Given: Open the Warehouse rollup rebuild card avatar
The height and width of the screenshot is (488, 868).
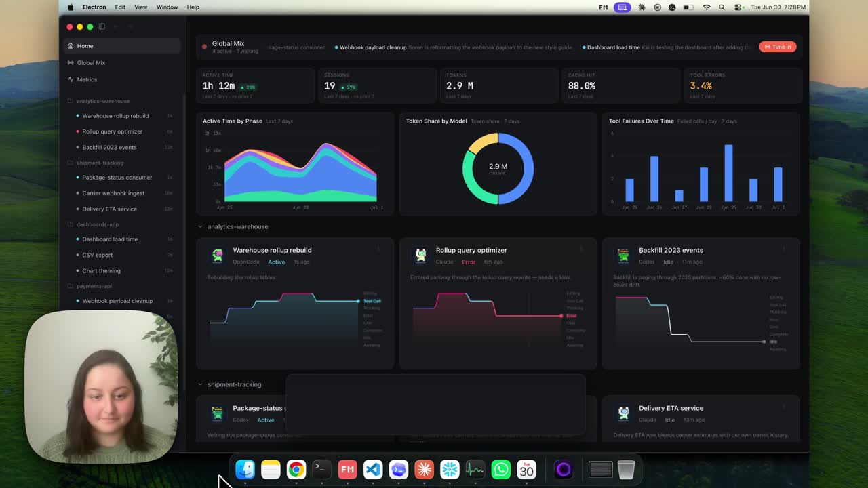Looking at the screenshot, I should coord(218,255).
